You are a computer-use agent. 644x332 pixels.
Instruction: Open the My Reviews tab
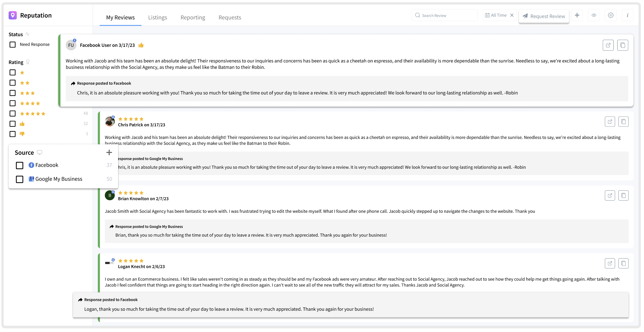coord(120,17)
